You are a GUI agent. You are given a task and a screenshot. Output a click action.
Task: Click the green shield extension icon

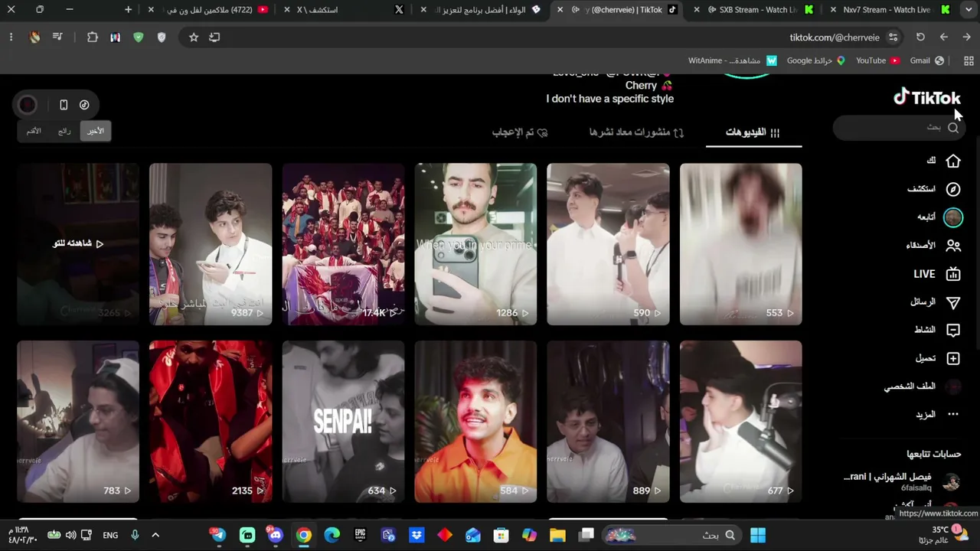139,37
